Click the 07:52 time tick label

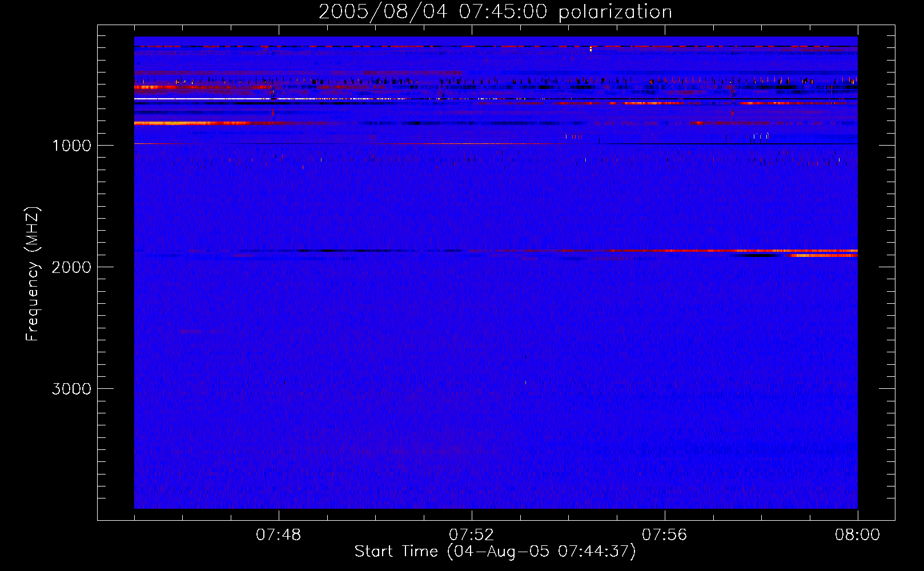471,535
